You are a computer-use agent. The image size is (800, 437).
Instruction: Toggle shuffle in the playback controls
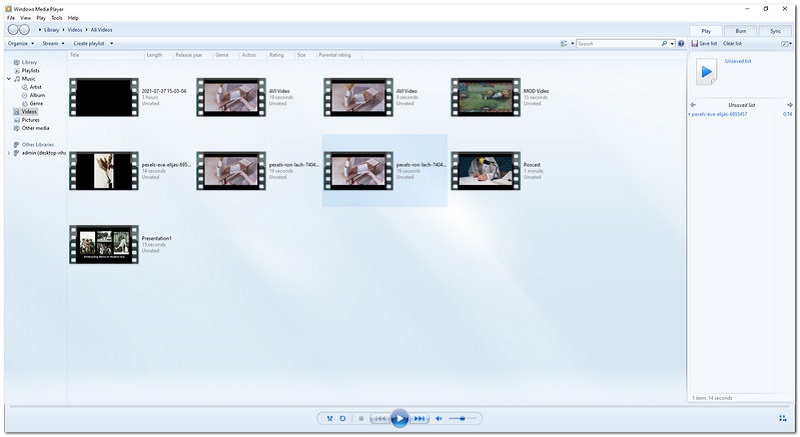[x=330, y=419]
